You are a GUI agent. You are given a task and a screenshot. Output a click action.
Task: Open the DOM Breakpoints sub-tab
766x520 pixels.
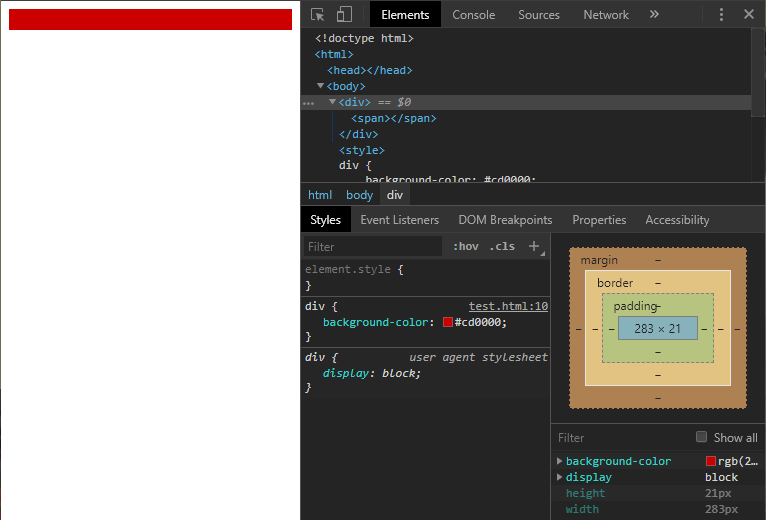click(x=505, y=220)
